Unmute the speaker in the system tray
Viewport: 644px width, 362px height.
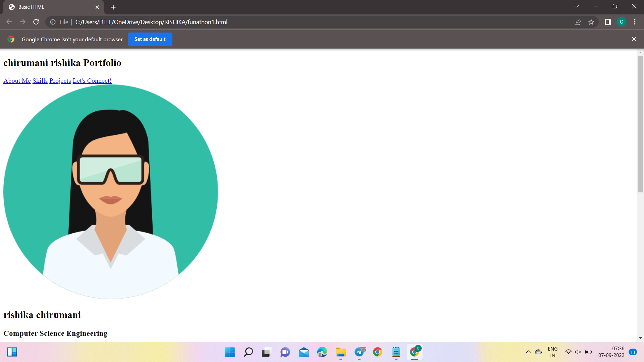click(578, 352)
